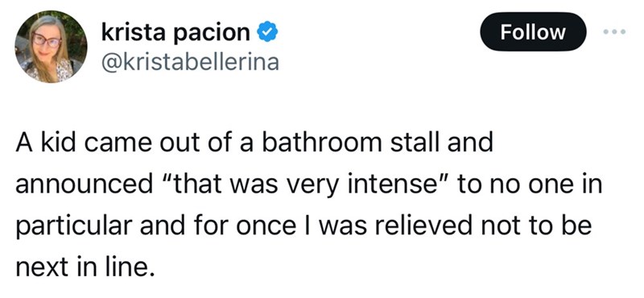The height and width of the screenshot is (298, 644).
Task: Open the "krista pacion" display name
Action: coord(175,33)
